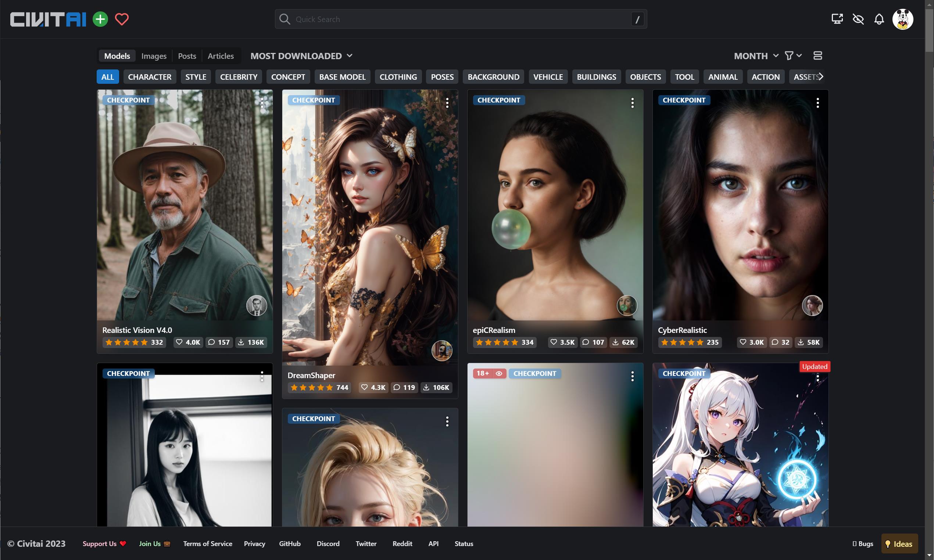Screen dimensions: 934x560
Task: Filter by the OBJECTS category
Action: pos(646,76)
